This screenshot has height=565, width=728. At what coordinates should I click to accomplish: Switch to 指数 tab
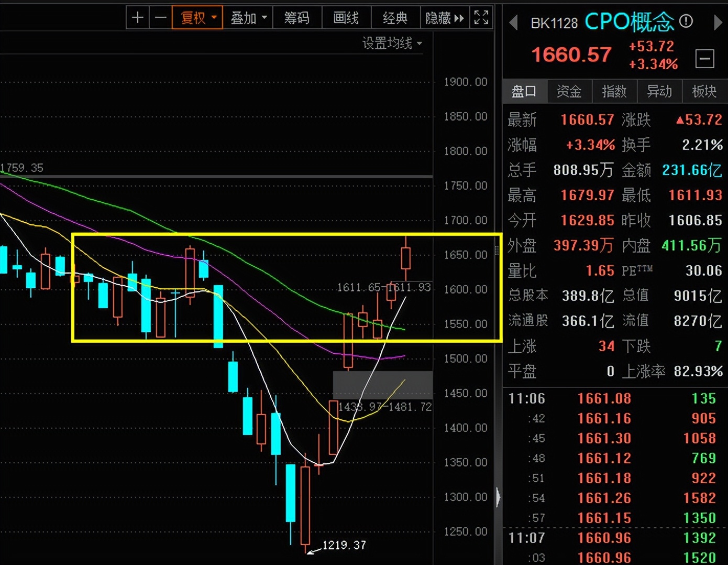[614, 91]
